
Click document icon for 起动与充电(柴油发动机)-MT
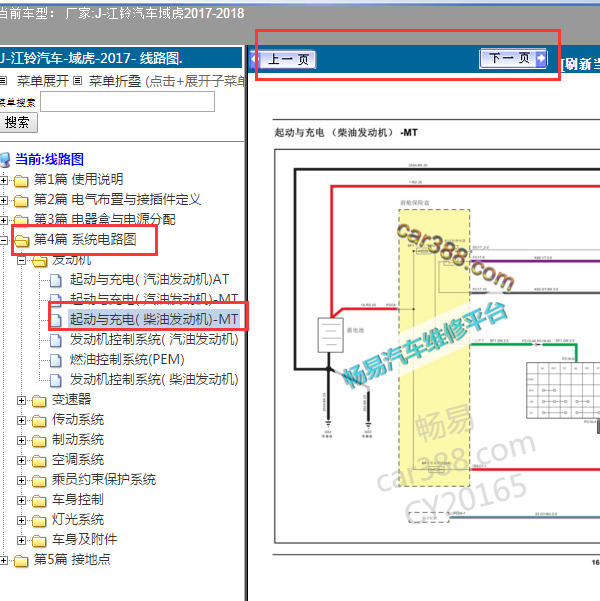coord(56,320)
